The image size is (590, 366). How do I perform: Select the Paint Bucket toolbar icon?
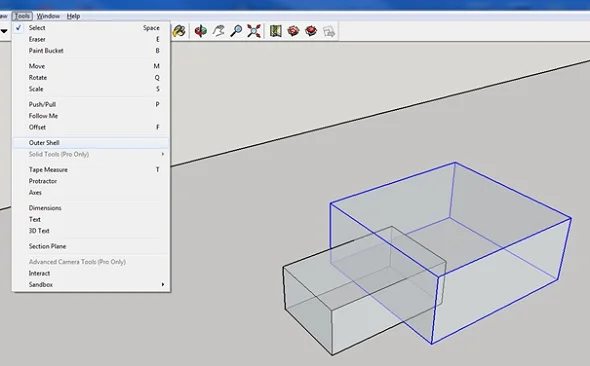[x=179, y=31]
